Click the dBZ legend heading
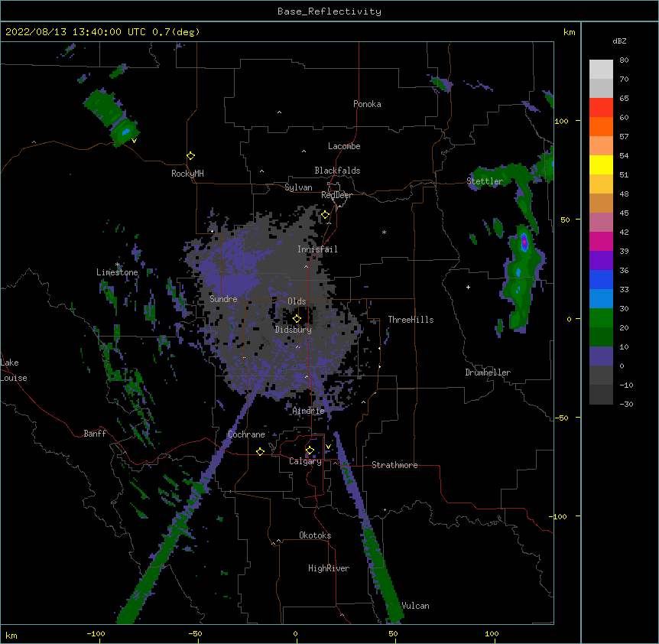Screen dimensions: 659x644 [x=619, y=41]
